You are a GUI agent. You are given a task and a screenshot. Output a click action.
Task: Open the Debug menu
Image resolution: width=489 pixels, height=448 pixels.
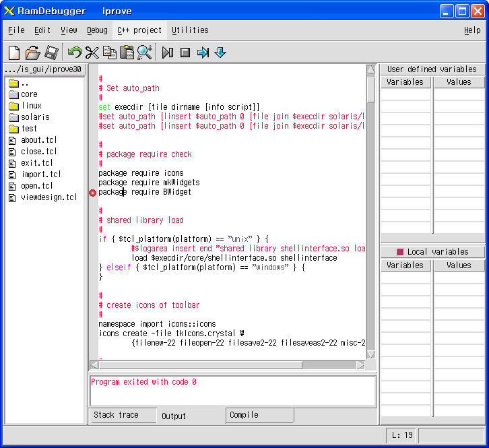point(97,30)
